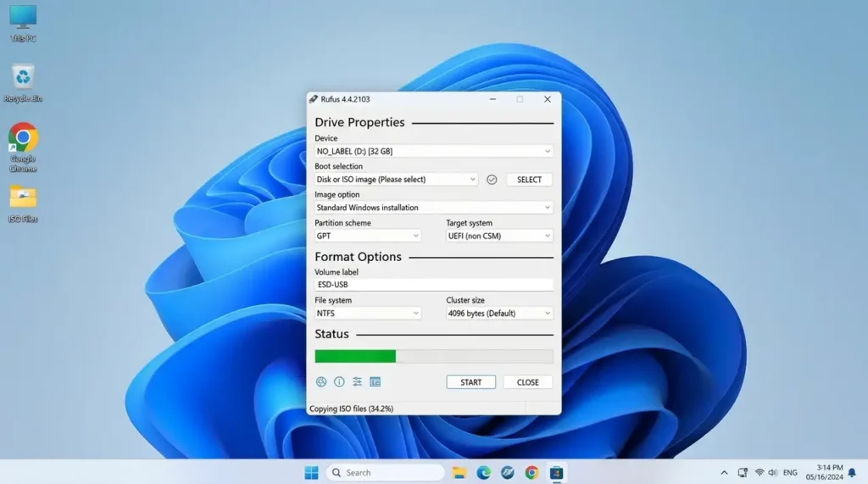The width and height of the screenshot is (868, 484).
Task: Click the START button
Action: coord(471,382)
